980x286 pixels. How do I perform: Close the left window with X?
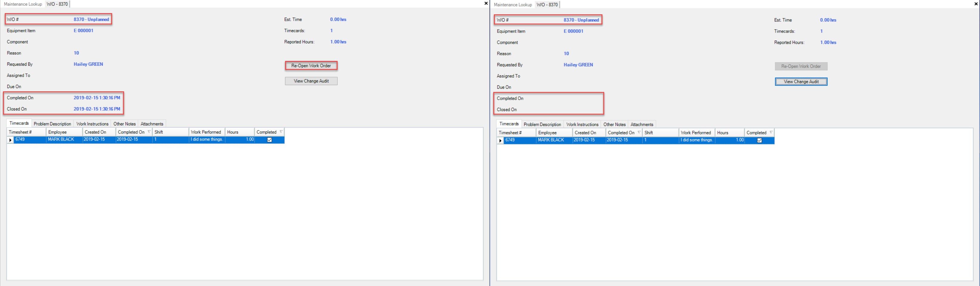(486, 3)
